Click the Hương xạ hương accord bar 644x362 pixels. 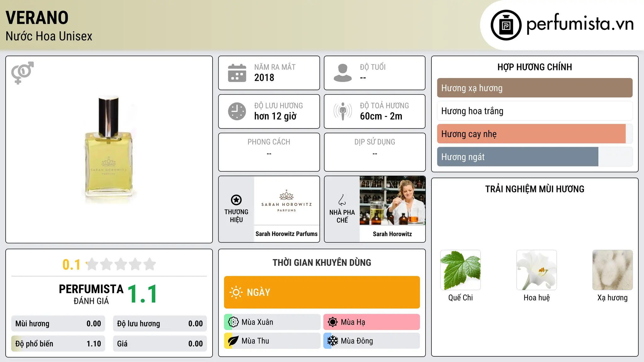click(535, 88)
